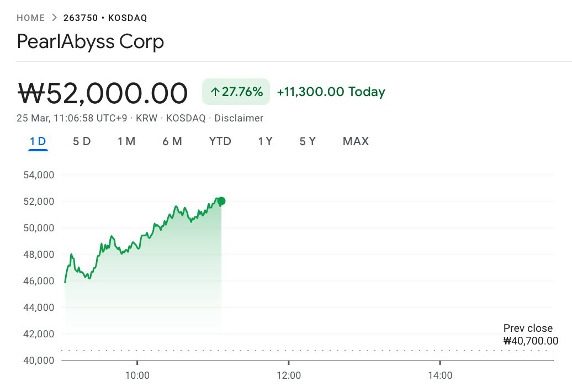Switch to the 5 D range tab
Screen dimensions: 572x392
point(82,141)
